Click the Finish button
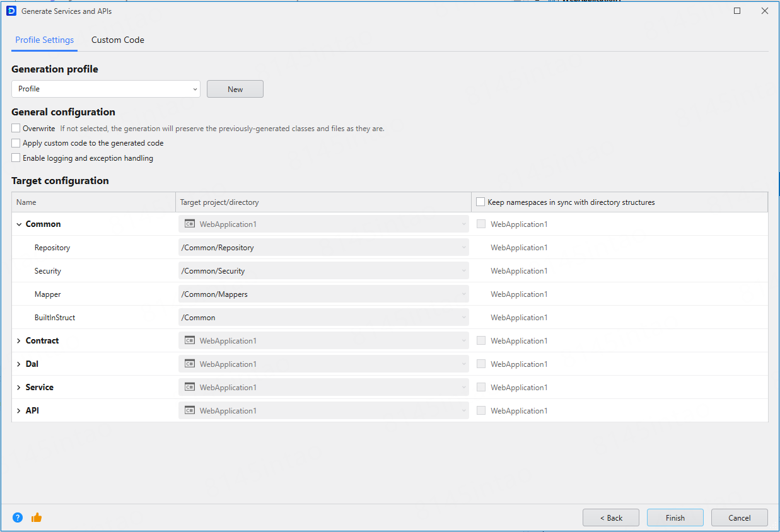 tap(675, 518)
